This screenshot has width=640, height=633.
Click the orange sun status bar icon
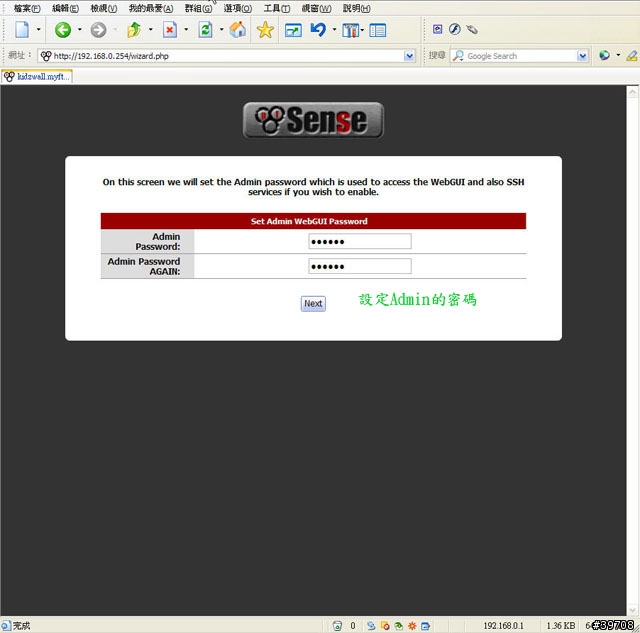(x=412, y=625)
